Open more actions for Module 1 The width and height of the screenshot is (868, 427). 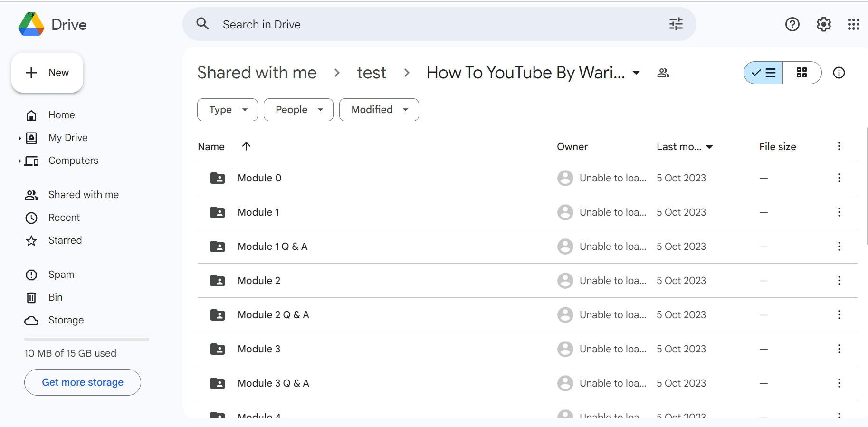pos(839,212)
